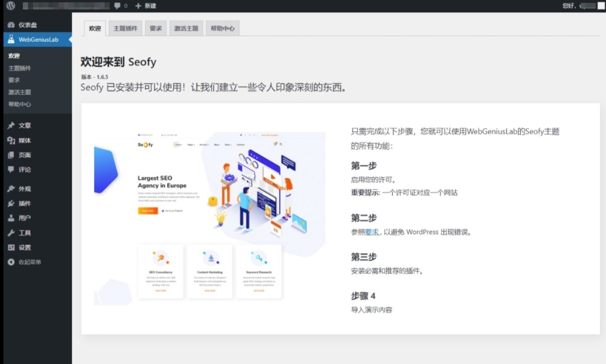Click the 第一步 heading
The width and height of the screenshot is (606, 364).
tap(364, 166)
